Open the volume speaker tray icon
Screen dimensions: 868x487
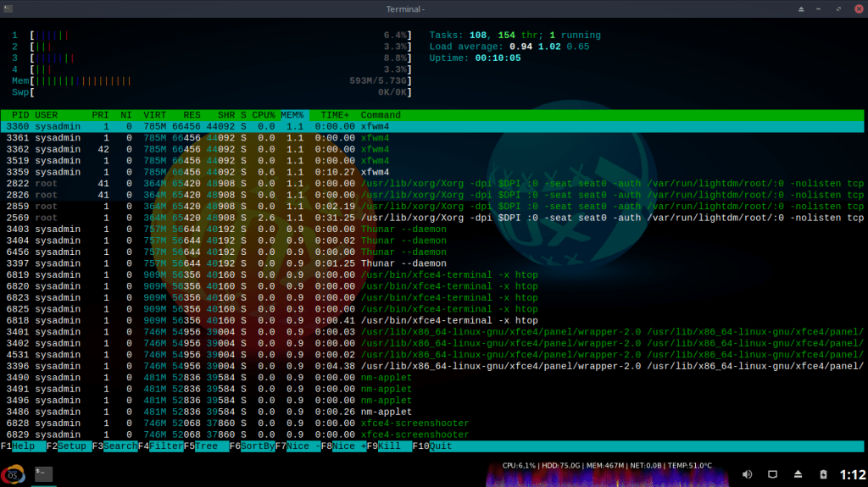[748, 474]
